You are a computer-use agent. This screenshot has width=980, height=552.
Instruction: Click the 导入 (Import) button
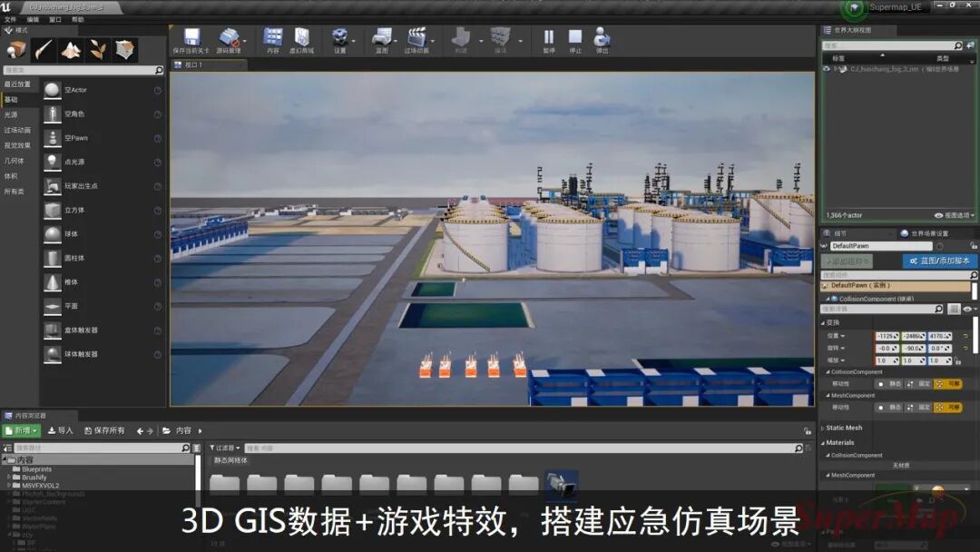coord(61,430)
